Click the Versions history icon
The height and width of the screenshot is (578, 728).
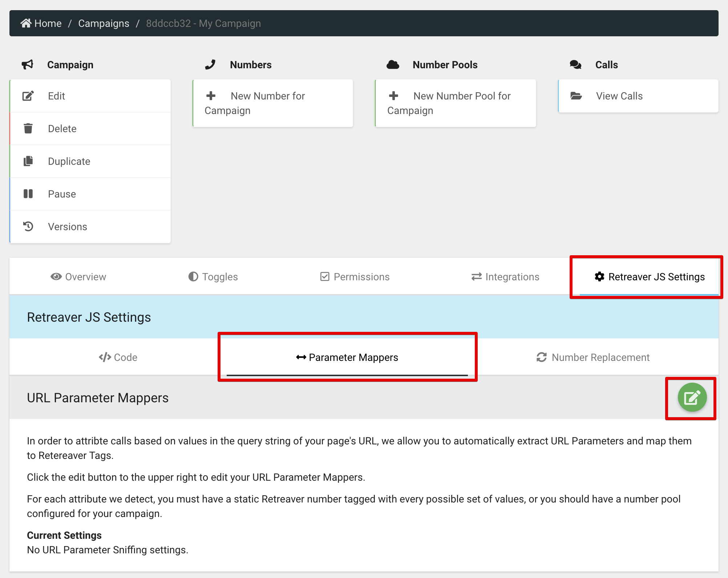(x=28, y=227)
